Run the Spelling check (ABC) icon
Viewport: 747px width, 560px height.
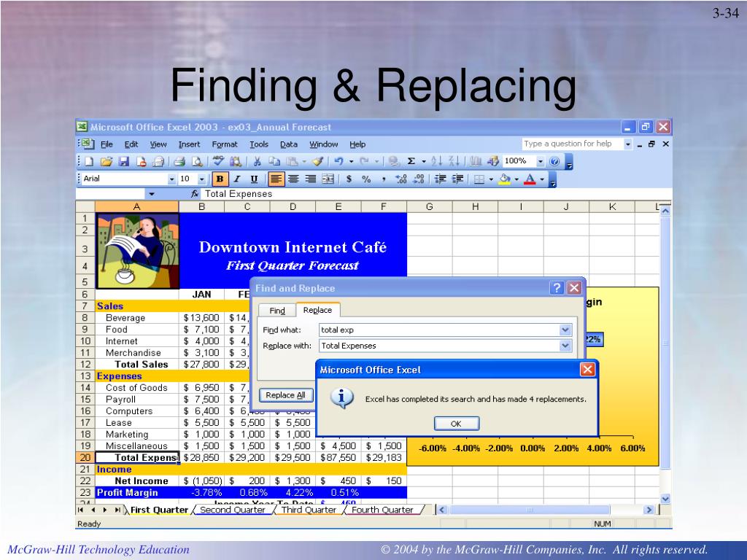pos(219,161)
